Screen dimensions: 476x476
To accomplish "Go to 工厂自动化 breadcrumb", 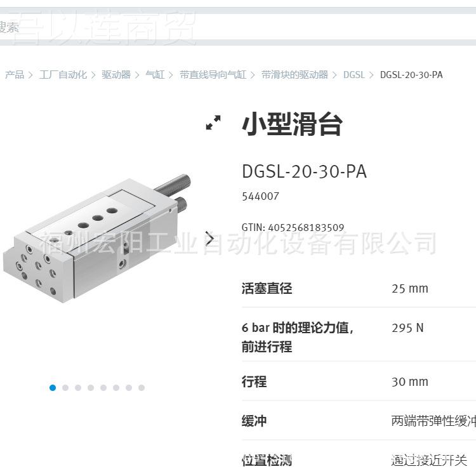I will 63,75.
